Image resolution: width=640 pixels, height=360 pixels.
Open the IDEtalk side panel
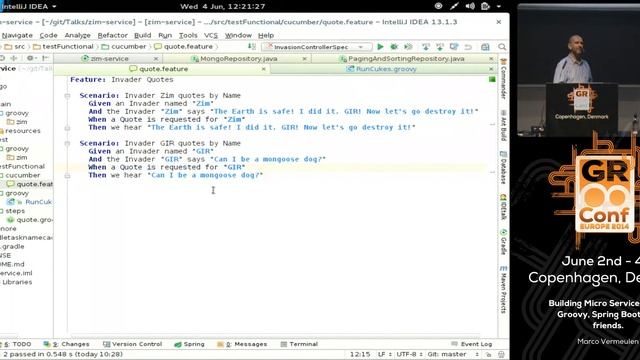[x=503, y=207]
